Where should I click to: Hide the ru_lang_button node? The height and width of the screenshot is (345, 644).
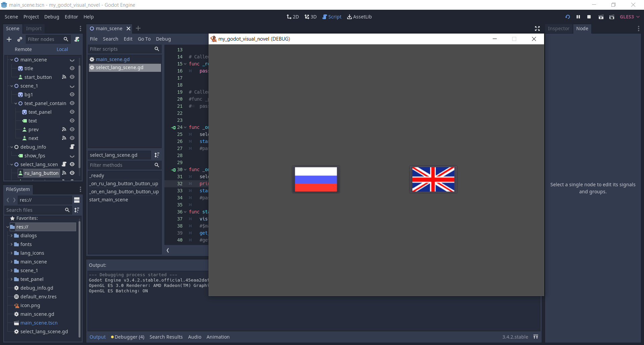[72, 173]
